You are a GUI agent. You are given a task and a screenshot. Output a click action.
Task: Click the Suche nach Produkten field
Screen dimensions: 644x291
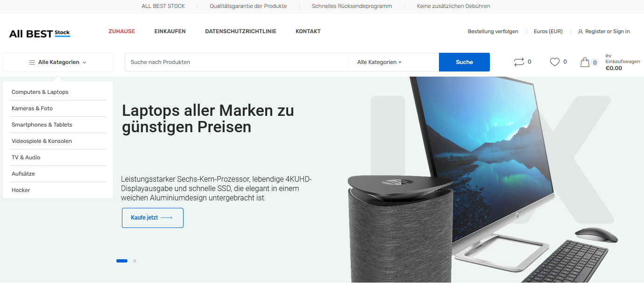point(236,62)
